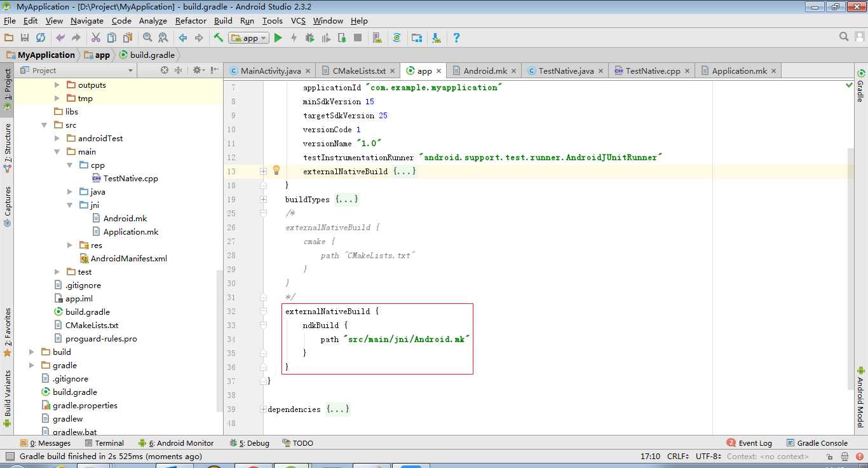
Task: Expand the folded buildTypes block
Action: [263, 200]
